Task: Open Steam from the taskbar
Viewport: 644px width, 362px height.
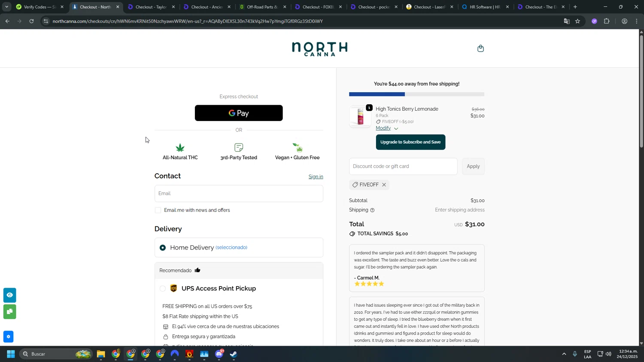Action: coord(234,354)
